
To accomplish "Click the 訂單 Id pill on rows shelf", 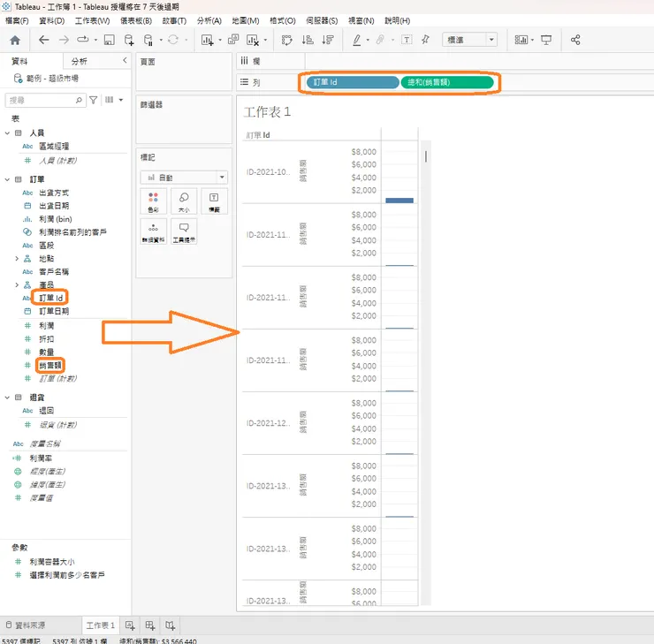I will (x=353, y=82).
